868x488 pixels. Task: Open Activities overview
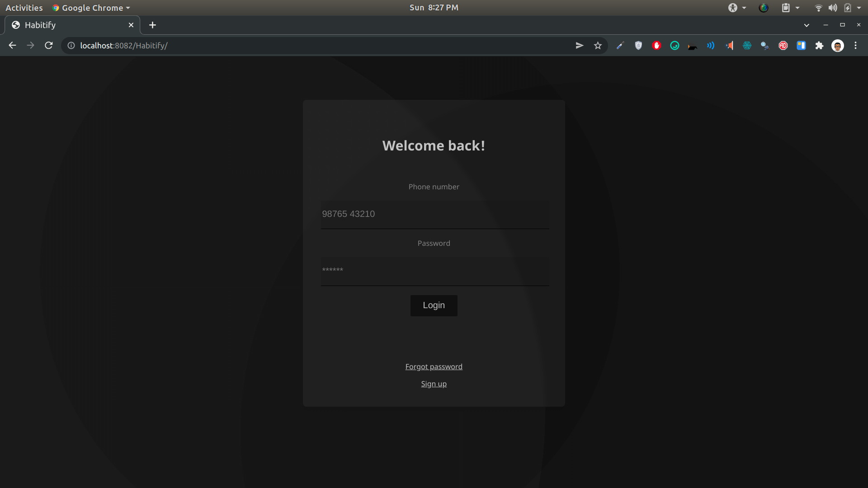click(24, 8)
